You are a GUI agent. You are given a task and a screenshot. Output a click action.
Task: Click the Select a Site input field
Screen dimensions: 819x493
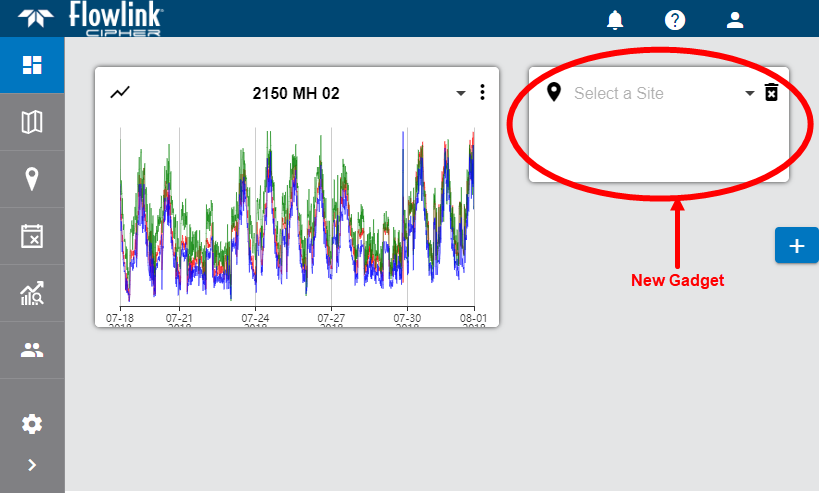point(650,93)
